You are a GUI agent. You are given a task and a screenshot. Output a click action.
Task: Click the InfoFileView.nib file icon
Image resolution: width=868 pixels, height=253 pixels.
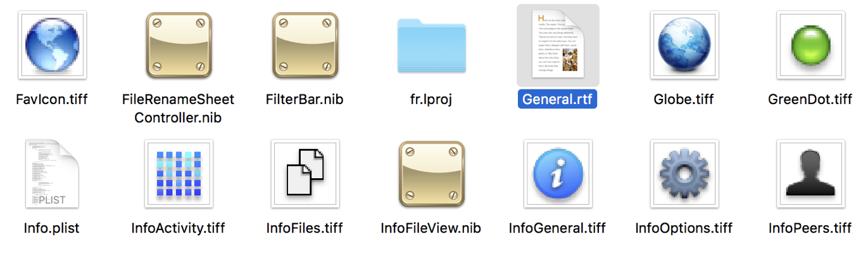(431, 173)
